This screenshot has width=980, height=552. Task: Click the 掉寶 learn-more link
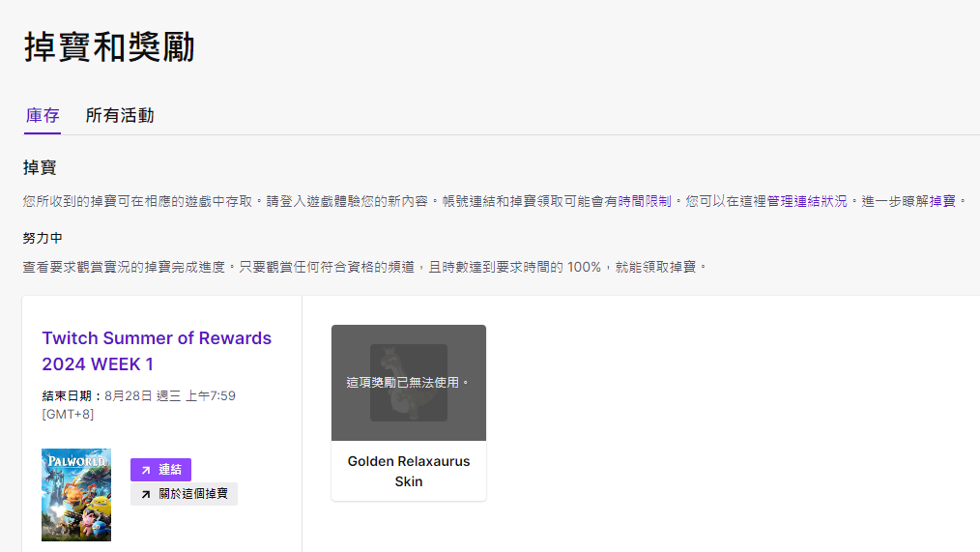(942, 201)
